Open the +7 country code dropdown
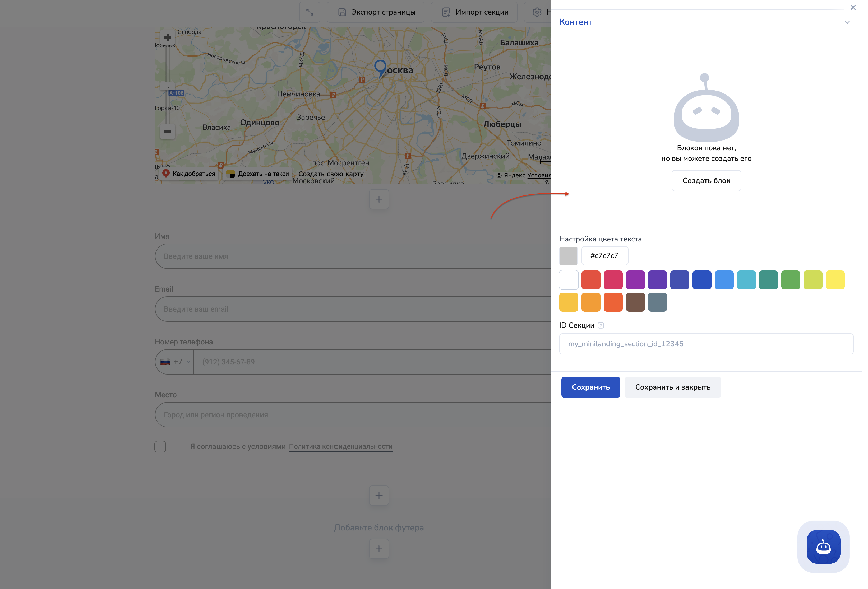This screenshot has height=589, width=868. coord(175,362)
